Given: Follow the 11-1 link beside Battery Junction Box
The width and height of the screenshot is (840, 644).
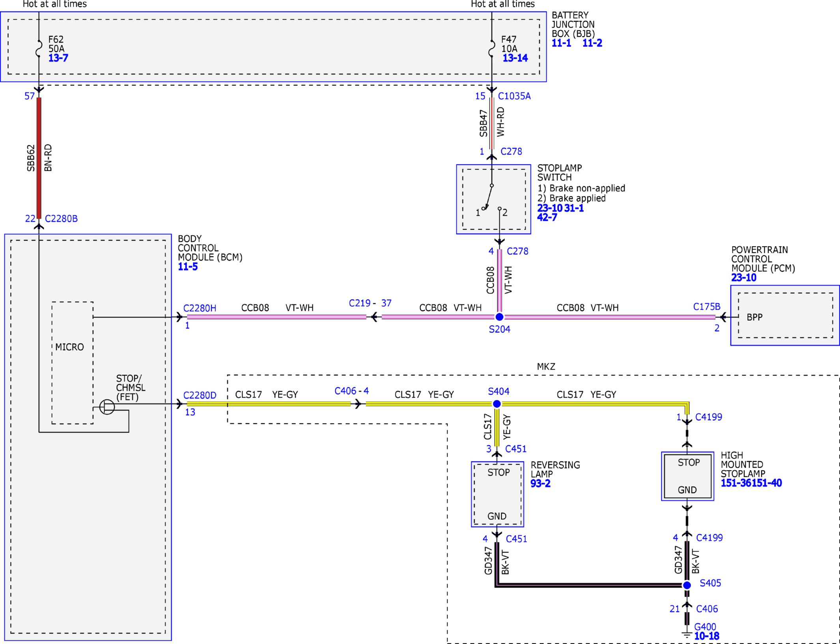Looking at the screenshot, I should coord(561,43).
